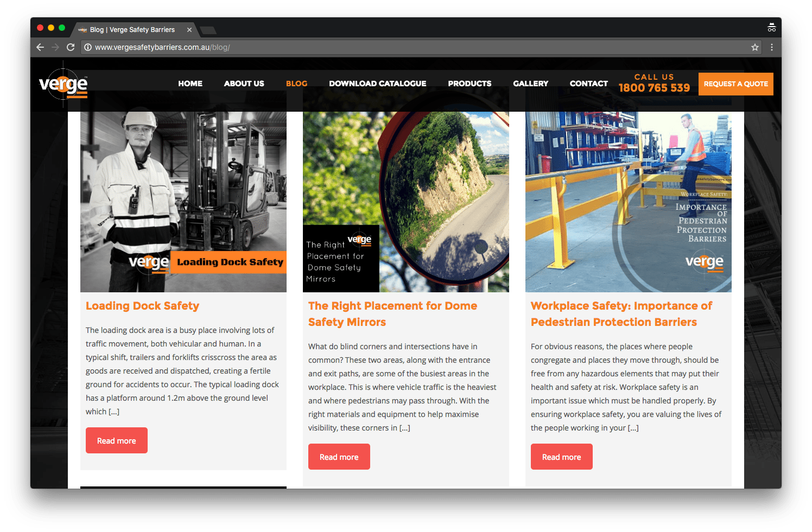Open the Loading Dock Safety thumbnail image
Screen dimensions: 812x532
[183, 202]
